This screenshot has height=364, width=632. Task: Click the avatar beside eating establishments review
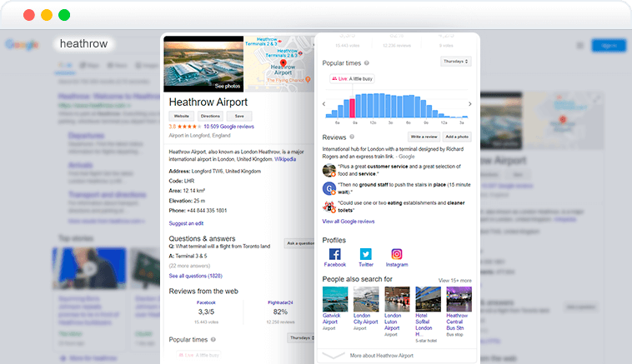click(x=329, y=207)
